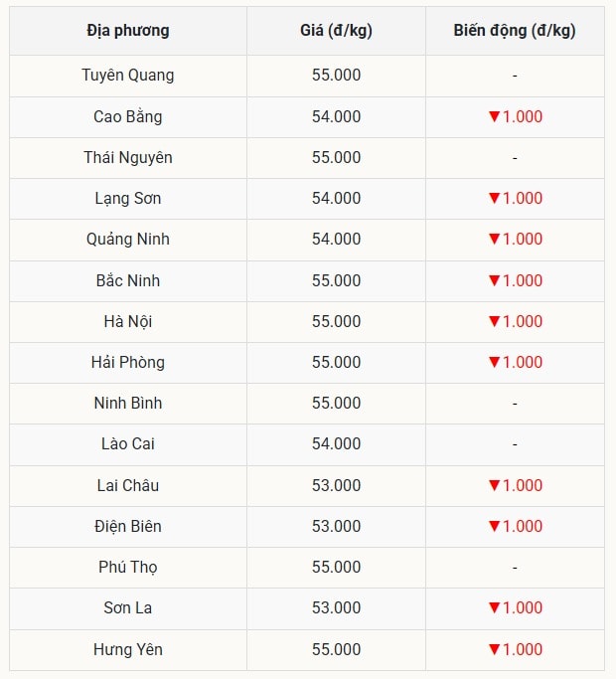
Task: Click the Thái Nguyên province cell
Action: coord(128,158)
